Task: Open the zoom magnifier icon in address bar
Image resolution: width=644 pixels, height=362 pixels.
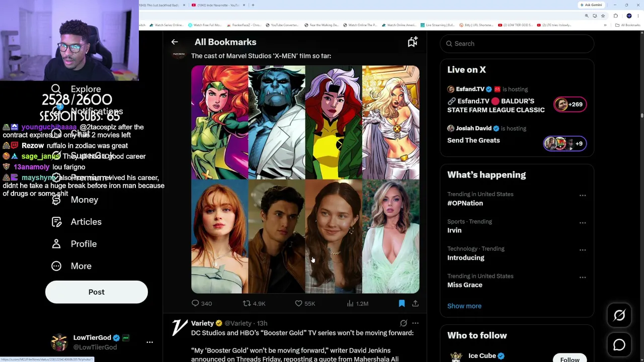Action: click(587, 16)
